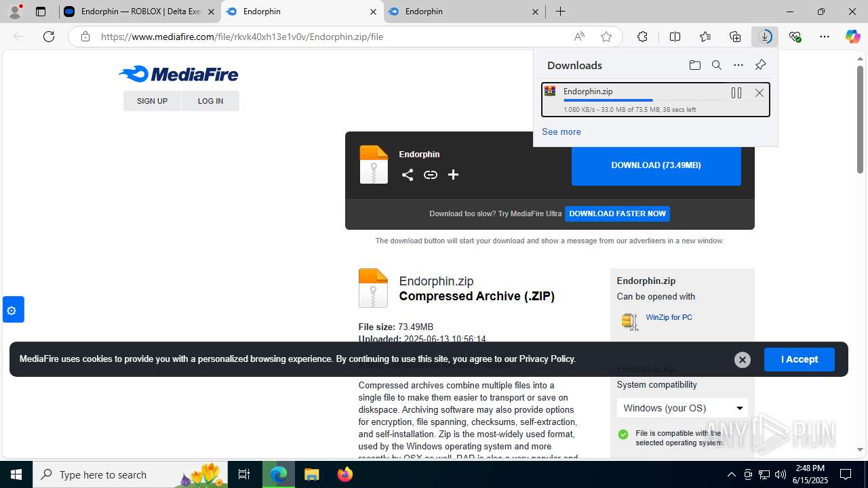Open WinZip for PC link
This screenshot has width=868, height=488.
click(x=669, y=317)
